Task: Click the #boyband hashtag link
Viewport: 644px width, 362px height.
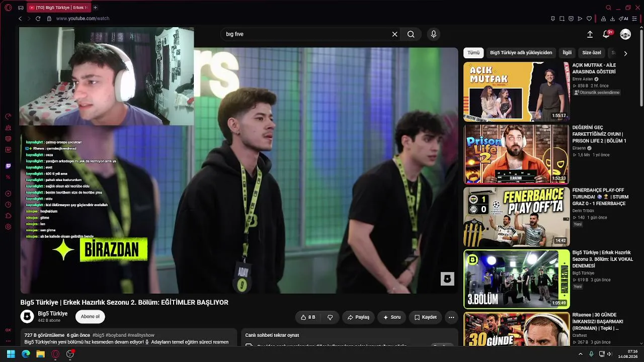Action: pos(116,335)
